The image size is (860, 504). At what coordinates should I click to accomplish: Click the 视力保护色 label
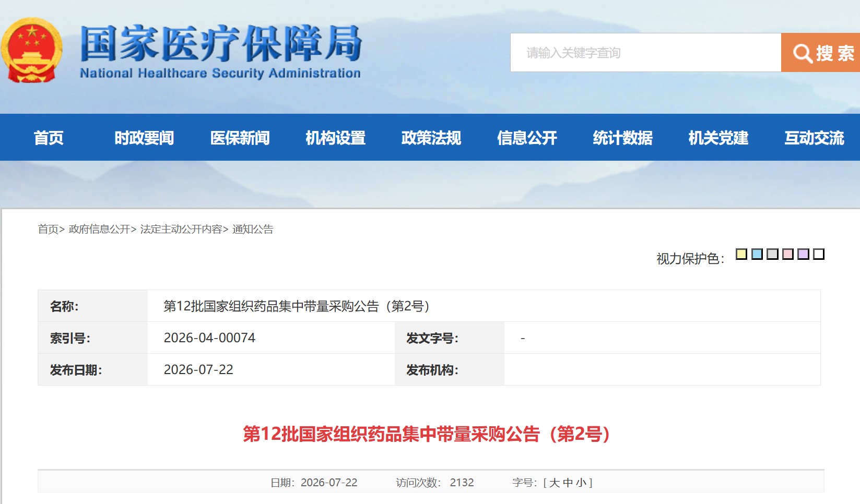pyautogui.click(x=690, y=258)
